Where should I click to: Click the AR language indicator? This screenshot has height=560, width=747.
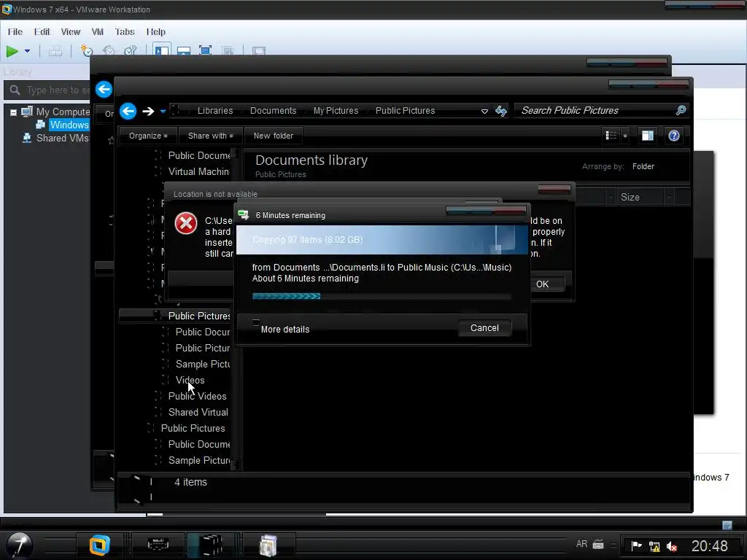[x=581, y=544]
